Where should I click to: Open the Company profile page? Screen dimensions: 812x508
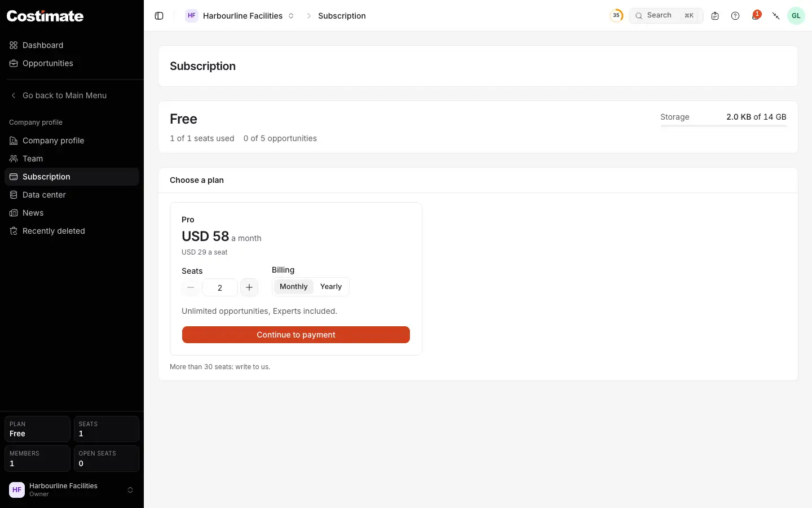point(72,141)
